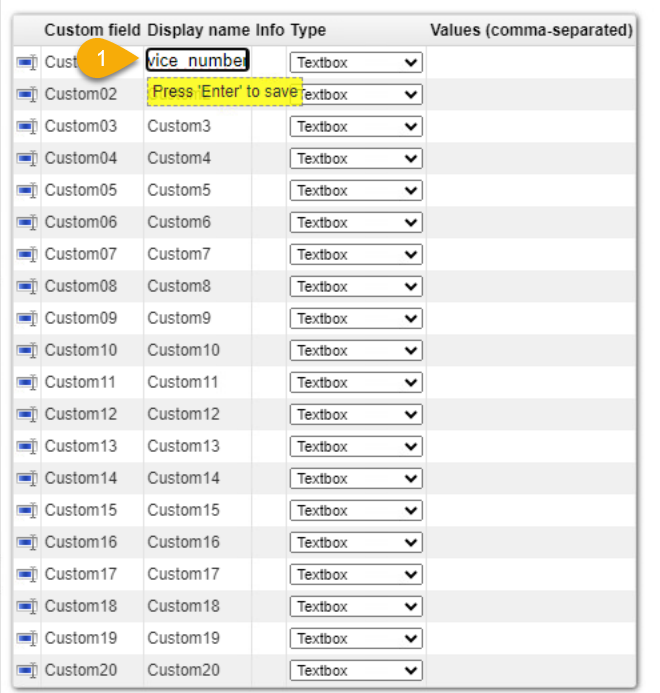
Task: Edit display name Custom7
Action: [179, 254]
